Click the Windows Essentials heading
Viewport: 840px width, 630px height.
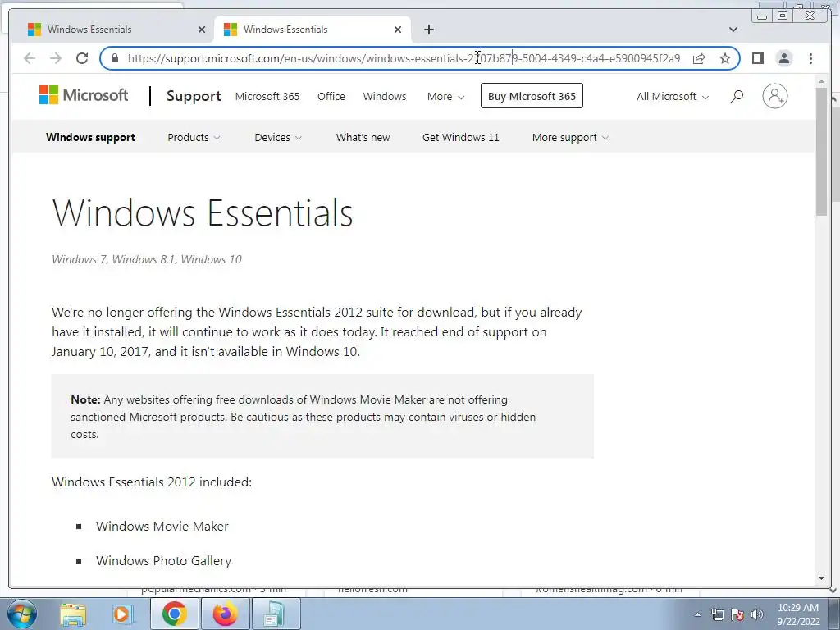click(x=203, y=212)
